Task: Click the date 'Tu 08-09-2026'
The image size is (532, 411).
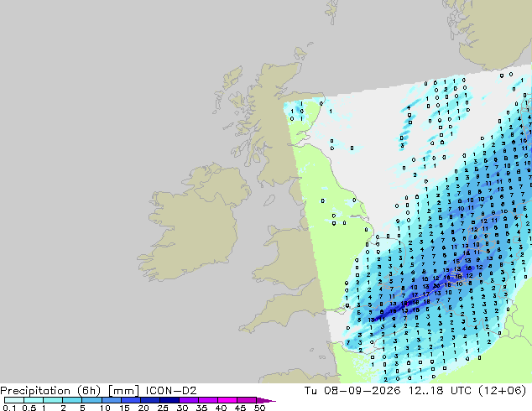Action: click(352, 391)
